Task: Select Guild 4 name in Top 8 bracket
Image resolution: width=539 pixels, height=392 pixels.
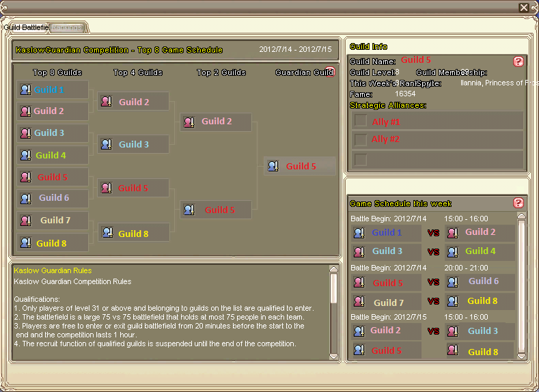Action: [x=51, y=155]
